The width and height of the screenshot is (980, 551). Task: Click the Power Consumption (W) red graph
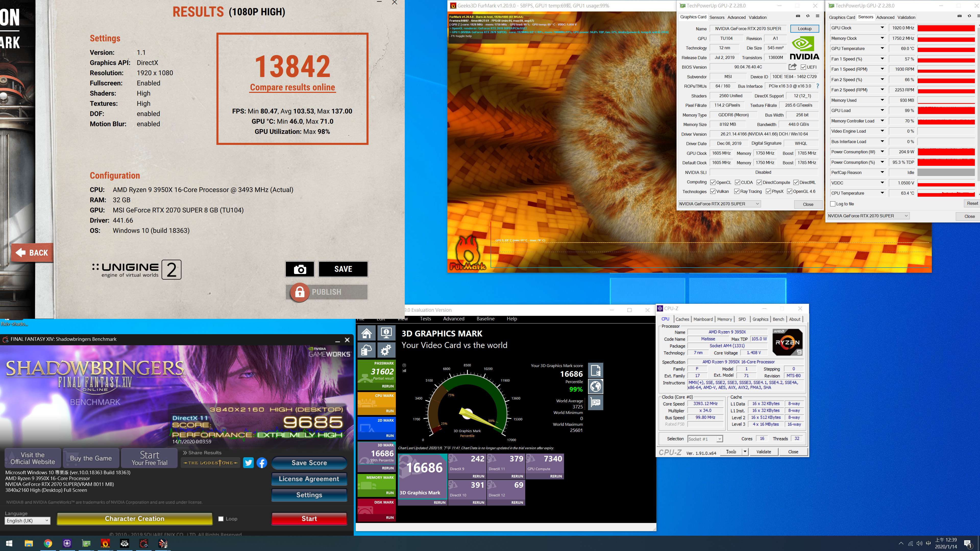946,152
